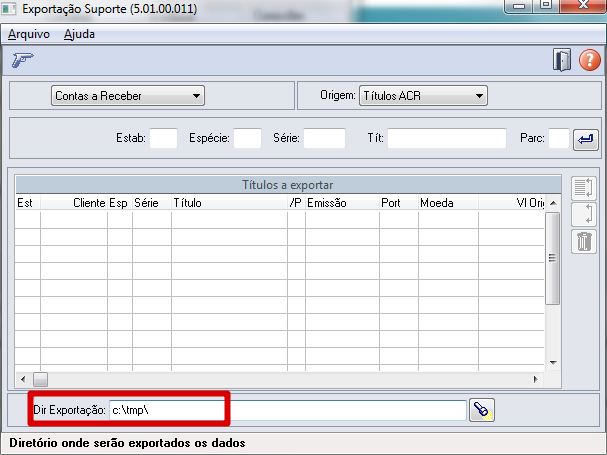Click the trash can delete icon
Image resolution: width=607 pixels, height=455 pixels.
pos(584,242)
